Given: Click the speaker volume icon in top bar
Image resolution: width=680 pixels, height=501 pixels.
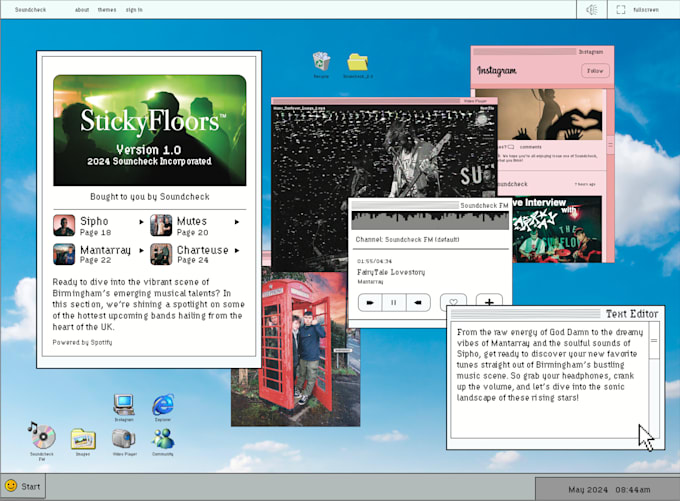Looking at the screenshot, I should 592,10.
